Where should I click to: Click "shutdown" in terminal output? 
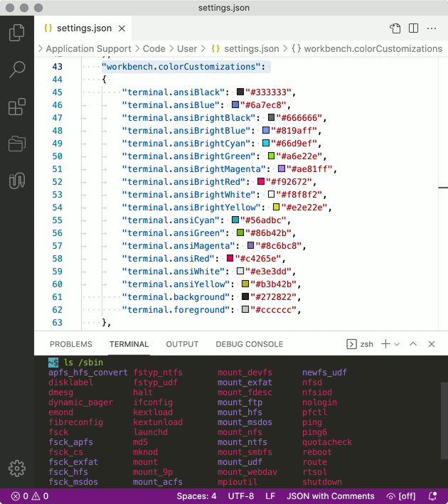click(322, 482)
